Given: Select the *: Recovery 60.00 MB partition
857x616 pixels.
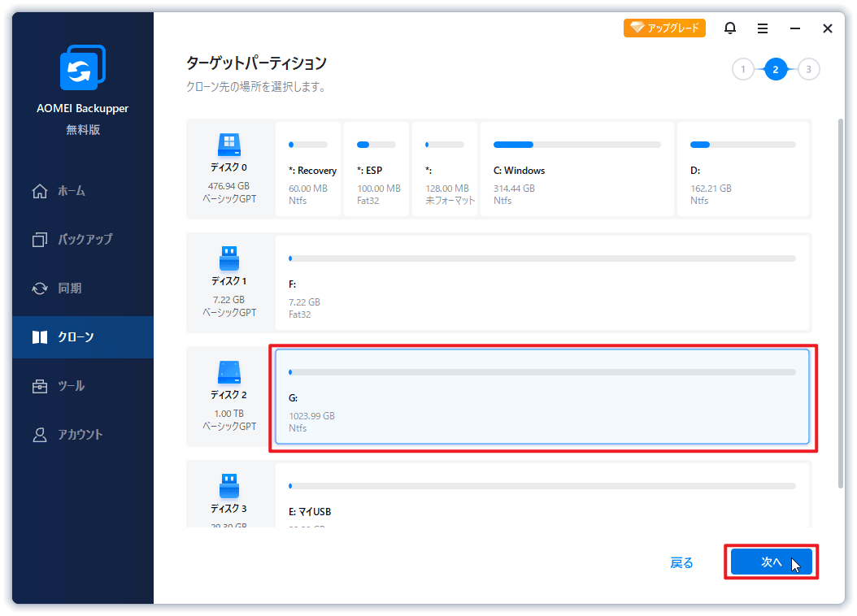Looking at the screenshot, I should (308, 169).
